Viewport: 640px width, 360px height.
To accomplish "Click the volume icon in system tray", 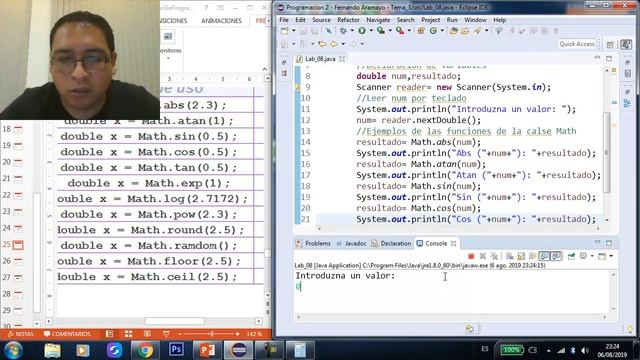I will (585, 350).
